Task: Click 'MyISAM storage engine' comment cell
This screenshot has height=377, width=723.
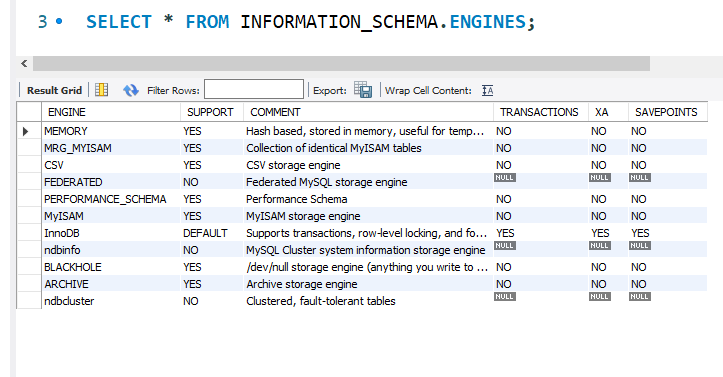Action: pyautogui.click(x=368, y=216)
